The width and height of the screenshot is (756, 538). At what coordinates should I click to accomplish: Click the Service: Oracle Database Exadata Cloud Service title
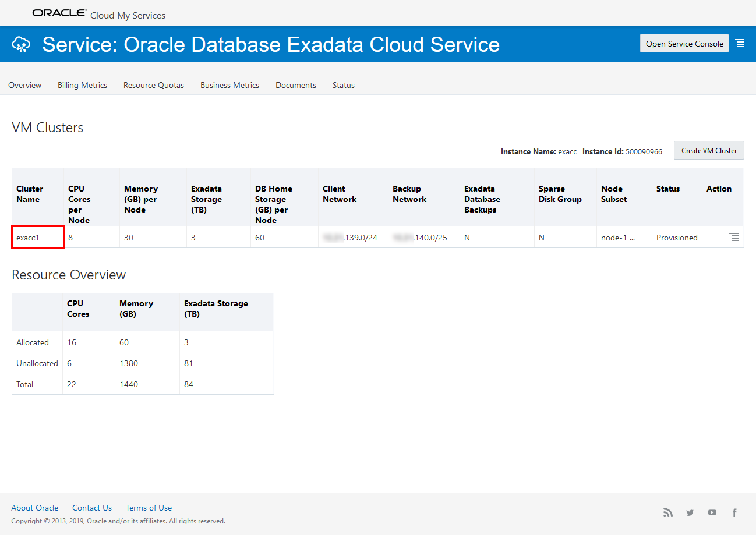tap(271, 44)
